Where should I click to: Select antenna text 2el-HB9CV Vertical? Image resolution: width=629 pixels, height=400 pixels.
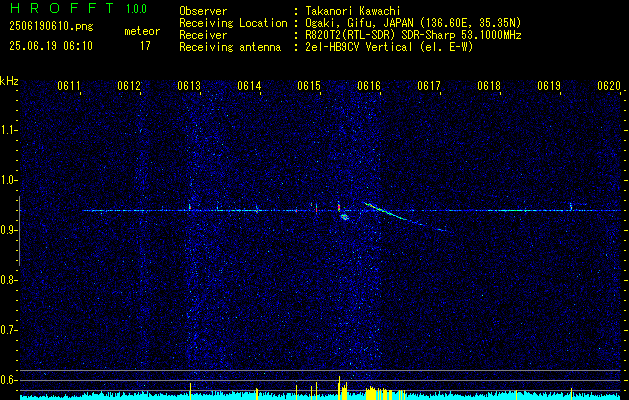(359, 47)
